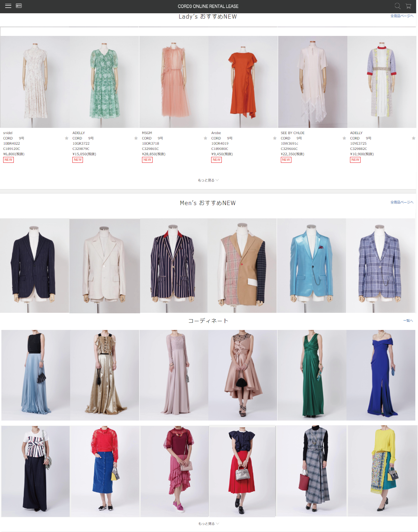Open the patchwork camel check jacket

coord(242,266)
